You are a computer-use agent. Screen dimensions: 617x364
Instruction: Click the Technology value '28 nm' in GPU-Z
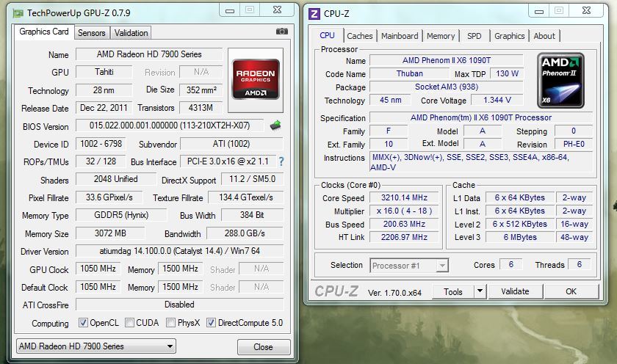(x=104, y=90)
